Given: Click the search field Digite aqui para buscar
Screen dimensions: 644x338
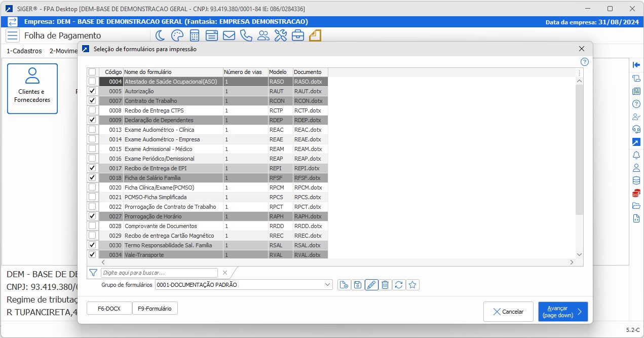Looking at the screenshot, I should [x=159, y=273].
